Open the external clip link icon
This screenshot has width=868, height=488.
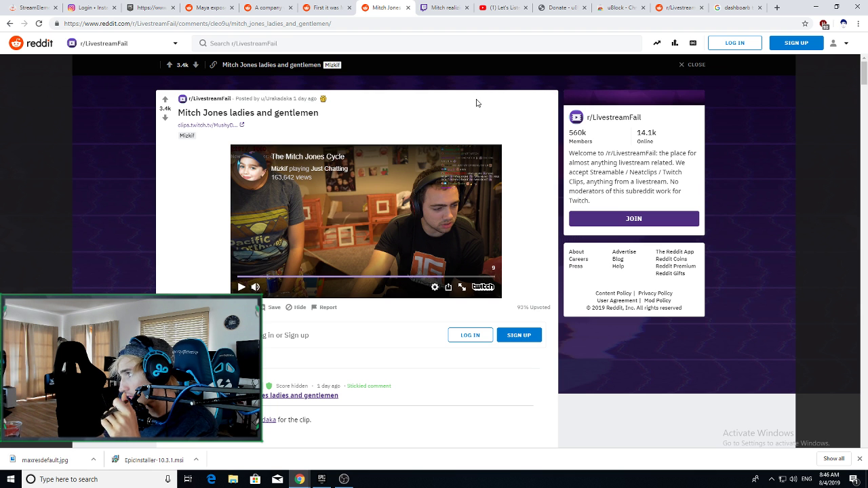pos(242,125)
